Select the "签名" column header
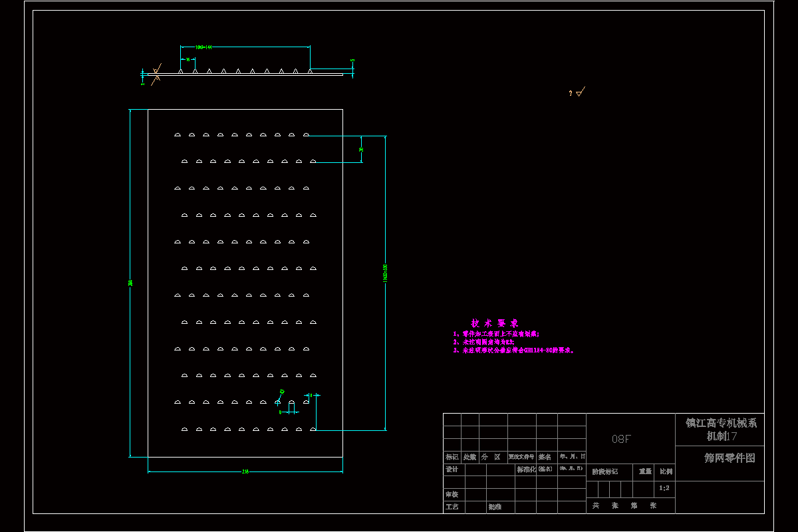Image resolution: width=798 pixels, height=532 pixels. (x=545, y=457)
